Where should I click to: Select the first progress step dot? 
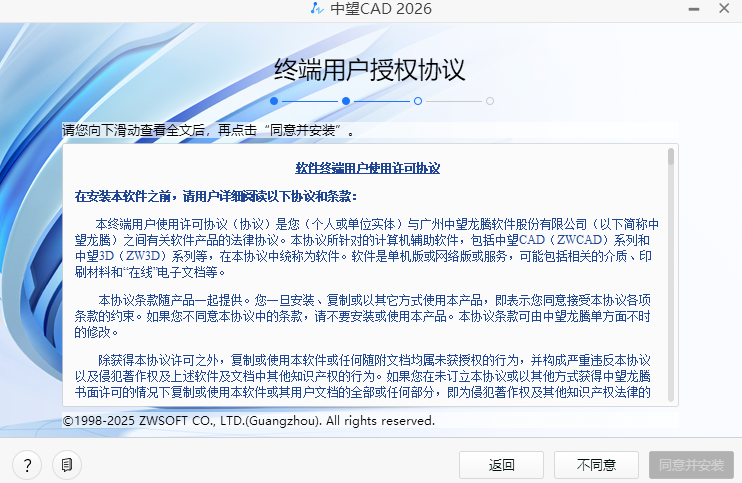(274, 101)
